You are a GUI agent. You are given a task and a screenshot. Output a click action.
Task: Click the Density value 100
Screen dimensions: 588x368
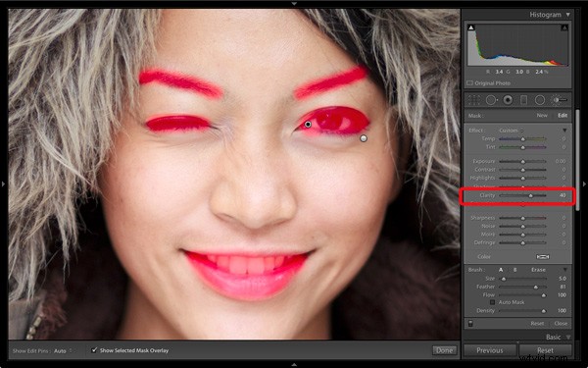coord(562,311)
